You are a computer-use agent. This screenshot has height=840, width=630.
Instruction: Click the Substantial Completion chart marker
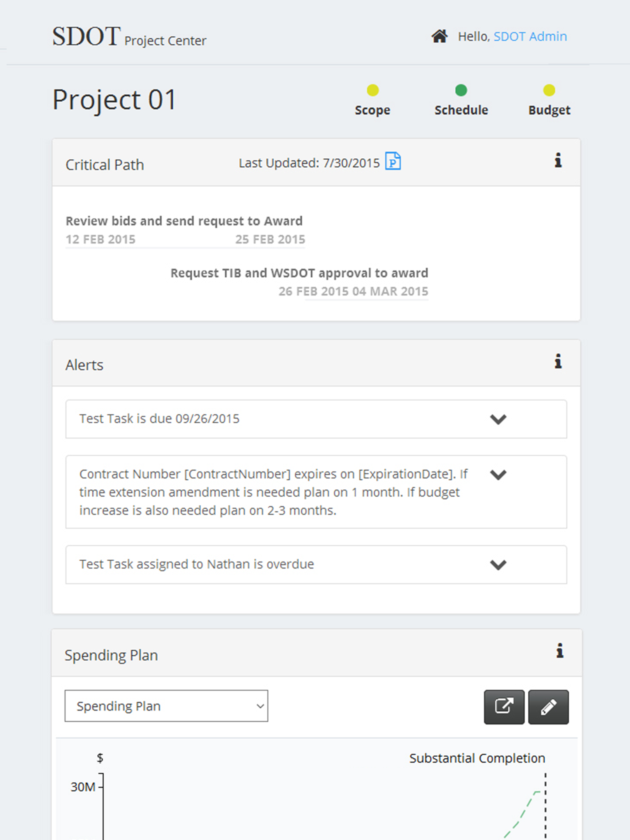(477, 758)
